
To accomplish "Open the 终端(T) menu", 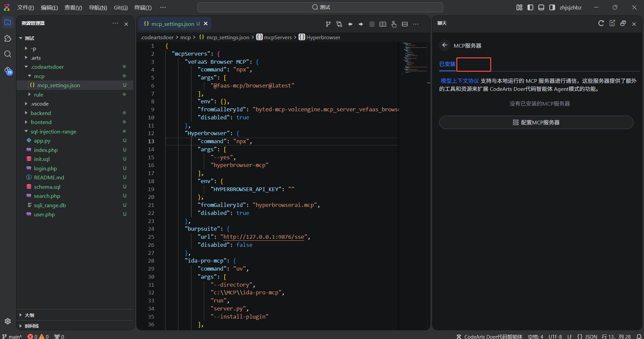I will (143, 7).
